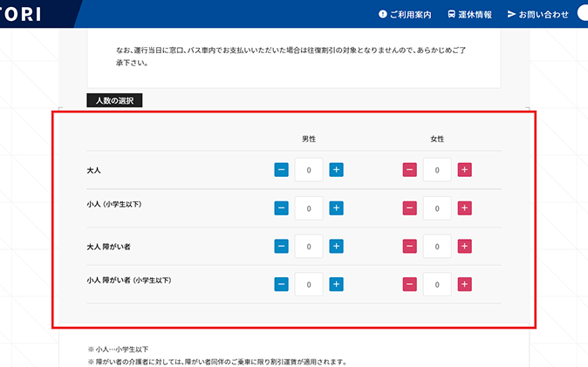Screen dimensions: 588x367
Task: Decrease male child 小人 (小学生以下) count
Action: pyautogui.click(x=281, y=208)
